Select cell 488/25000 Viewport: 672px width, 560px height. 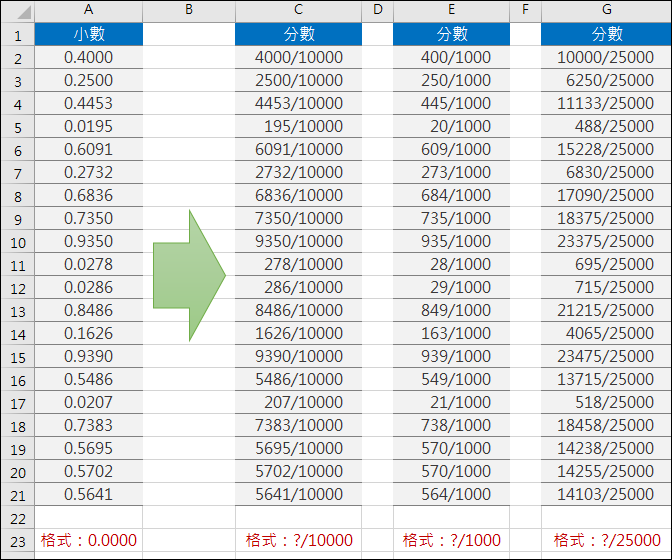[x=606, y=126]
